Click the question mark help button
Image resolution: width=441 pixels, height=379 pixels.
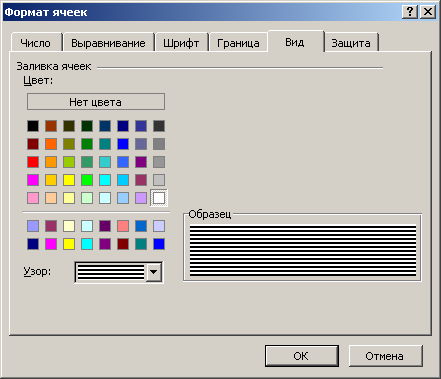pyautogui.click(x=410, y=12)
